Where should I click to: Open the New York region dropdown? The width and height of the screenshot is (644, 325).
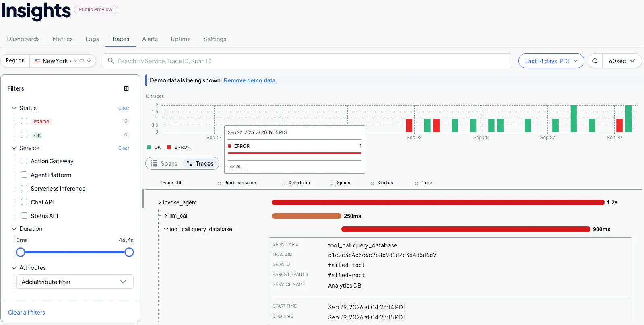pos(63,61)
